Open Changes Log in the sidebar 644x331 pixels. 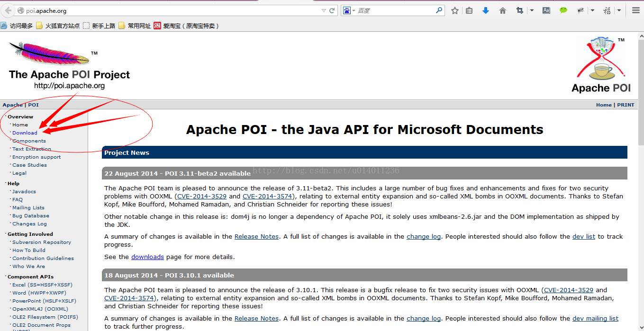pos(29,224)
